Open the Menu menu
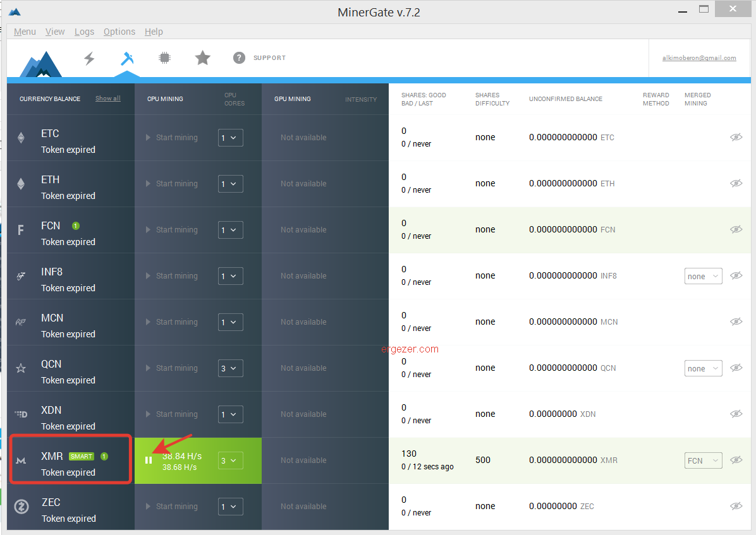Screen dimensions: 756x535 click(x=25, y=32)
